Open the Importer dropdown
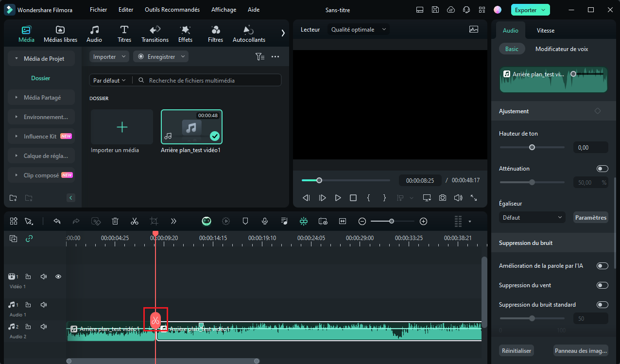 pos(109,57)
